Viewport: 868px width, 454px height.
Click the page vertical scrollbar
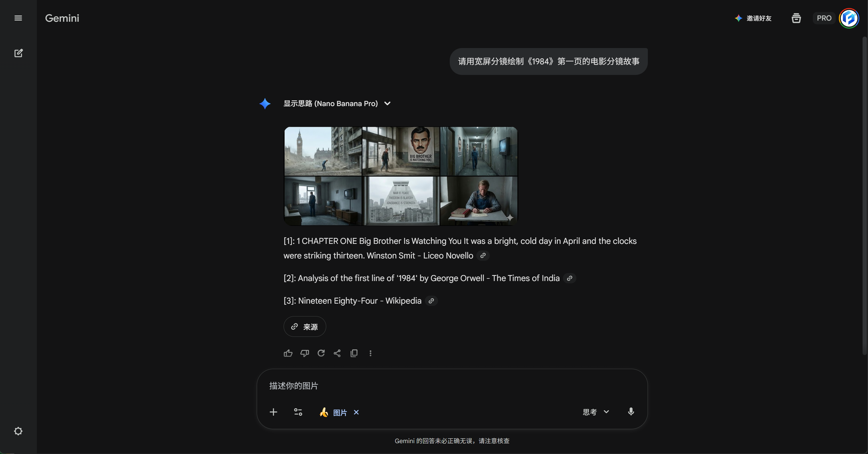[x=865, y=196]
